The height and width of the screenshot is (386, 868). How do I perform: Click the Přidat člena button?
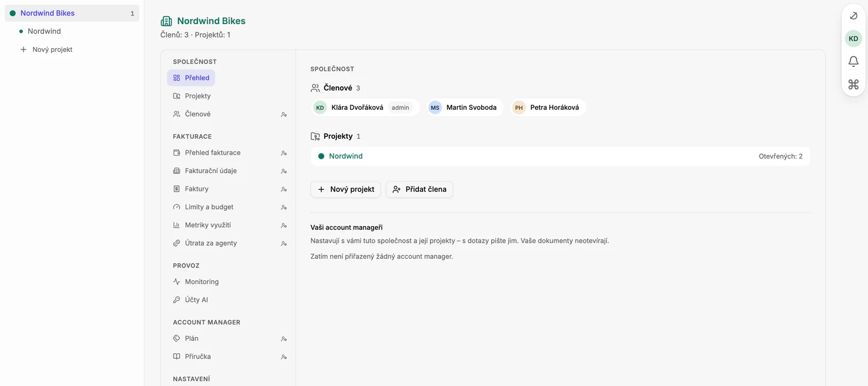coord(420,189)
